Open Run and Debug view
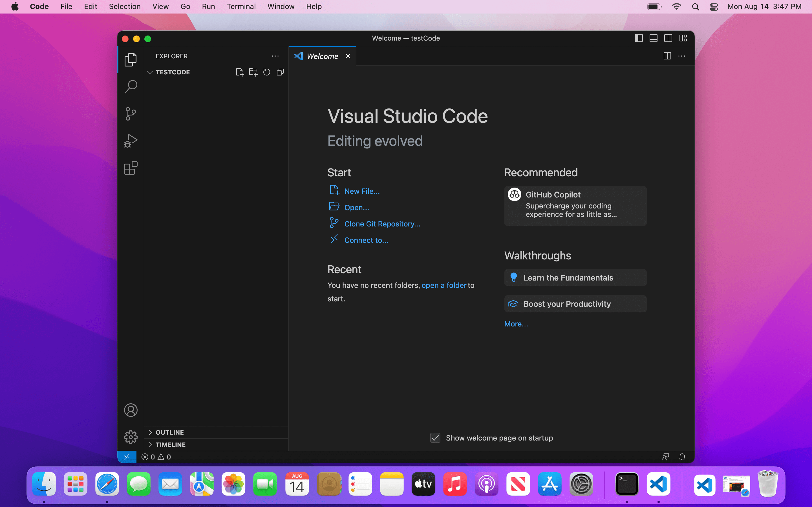 coord(131,141)
